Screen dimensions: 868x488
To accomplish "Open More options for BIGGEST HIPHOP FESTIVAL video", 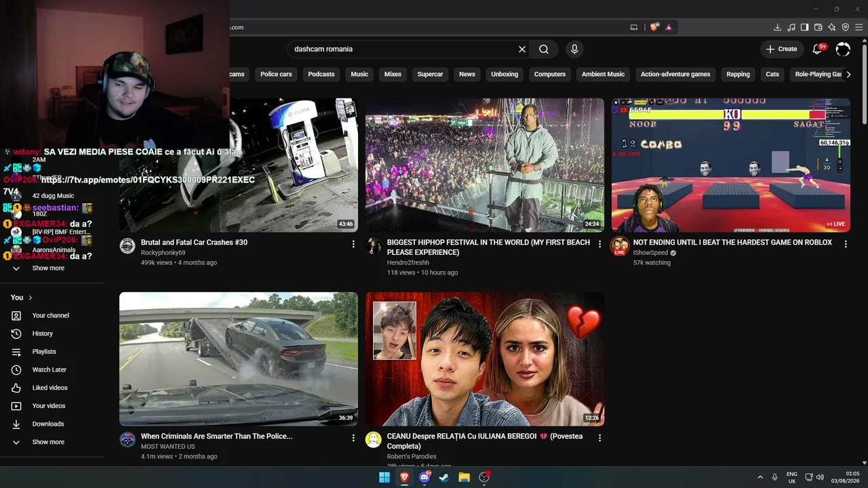I will tap(599, 244).
